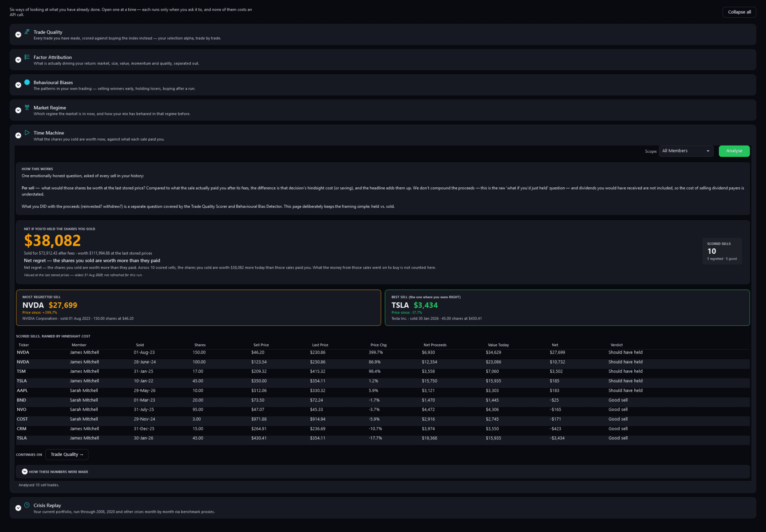Expand the Behavioural Biases section chevron

(x=18, y=85)
